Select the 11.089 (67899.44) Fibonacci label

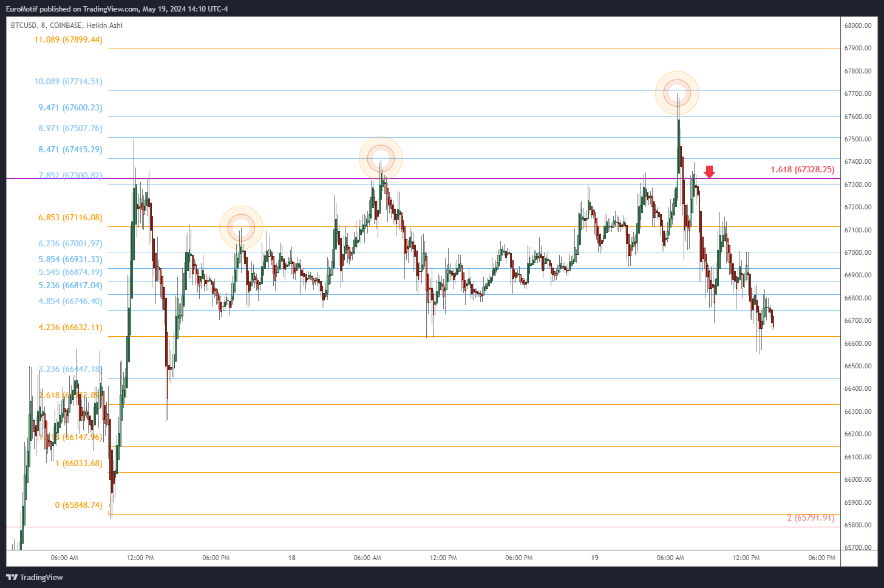(x=68, y=39)
